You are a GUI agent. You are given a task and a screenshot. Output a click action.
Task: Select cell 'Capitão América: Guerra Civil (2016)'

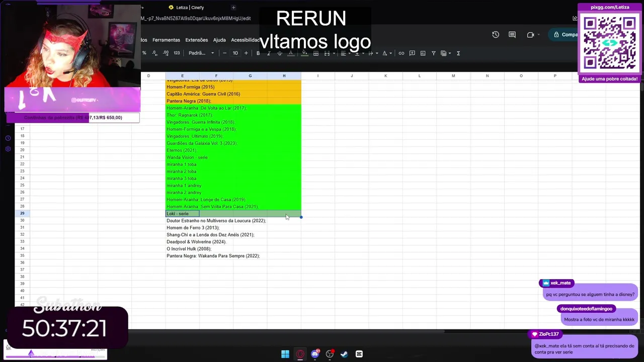[x=203, y=94]
